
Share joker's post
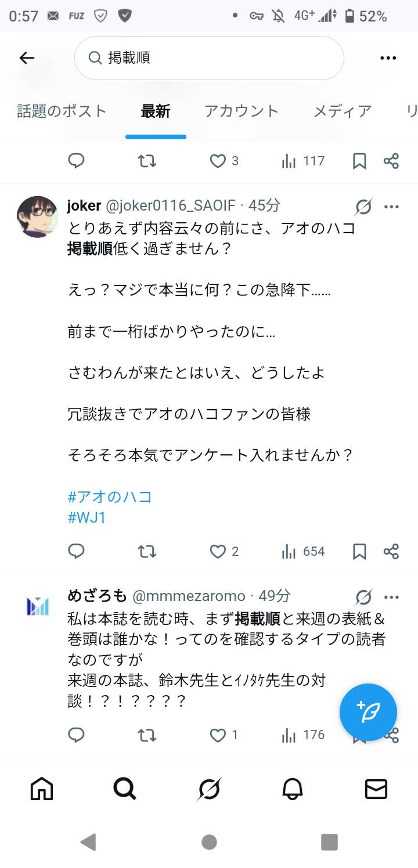(391, 551)
